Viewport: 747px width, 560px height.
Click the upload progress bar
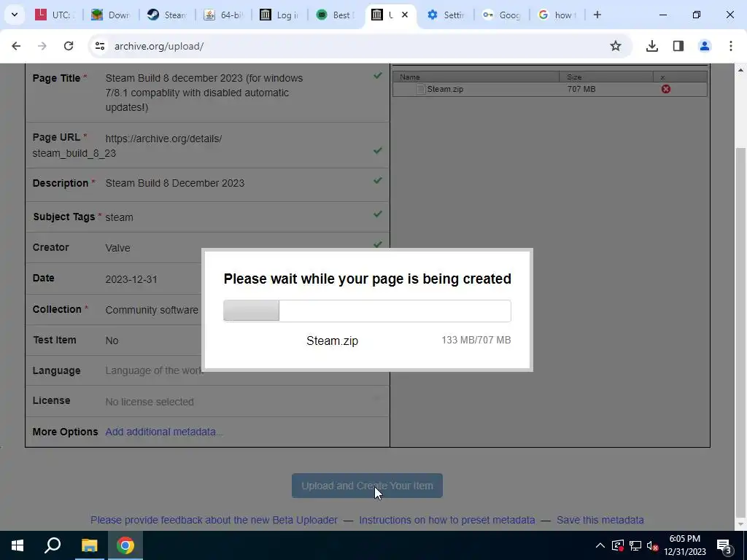pos(367,311)
